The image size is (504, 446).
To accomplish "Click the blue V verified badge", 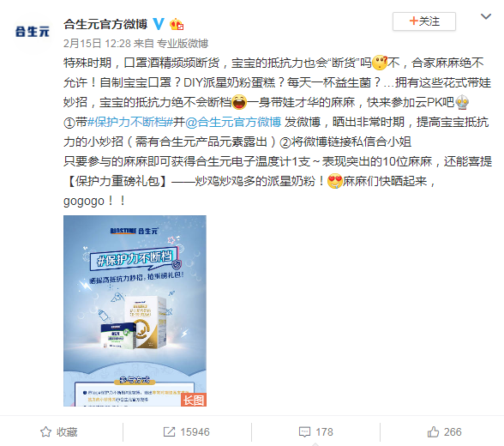I will [x=159, y=24].
